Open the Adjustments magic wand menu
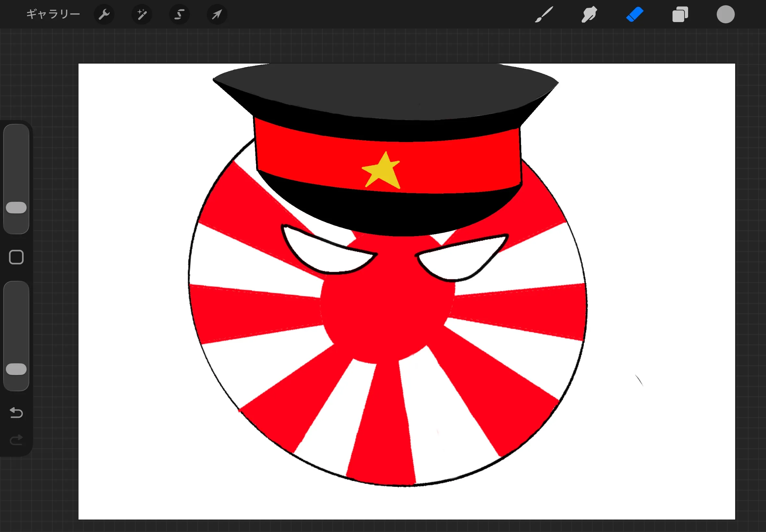The width and height of the screenshot is (766, 532). (x=142, y=14)
